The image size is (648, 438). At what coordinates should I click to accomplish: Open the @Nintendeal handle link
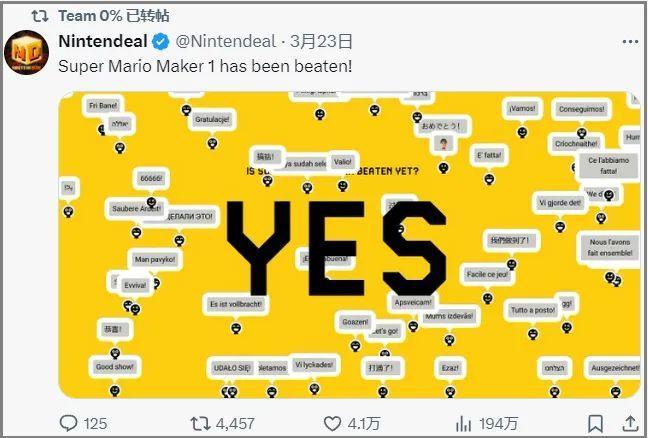pos(226,42)
